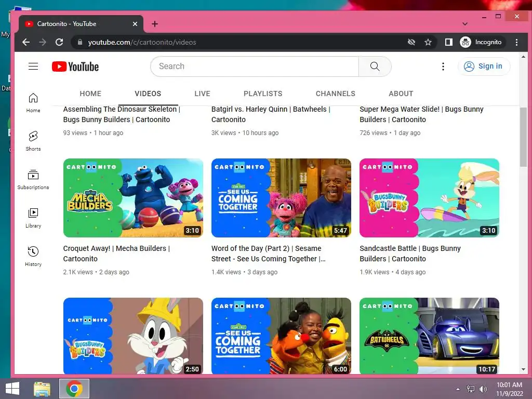Open the CHANNELS tab
This screenshot has height=399, width=532.
(336, 94)
